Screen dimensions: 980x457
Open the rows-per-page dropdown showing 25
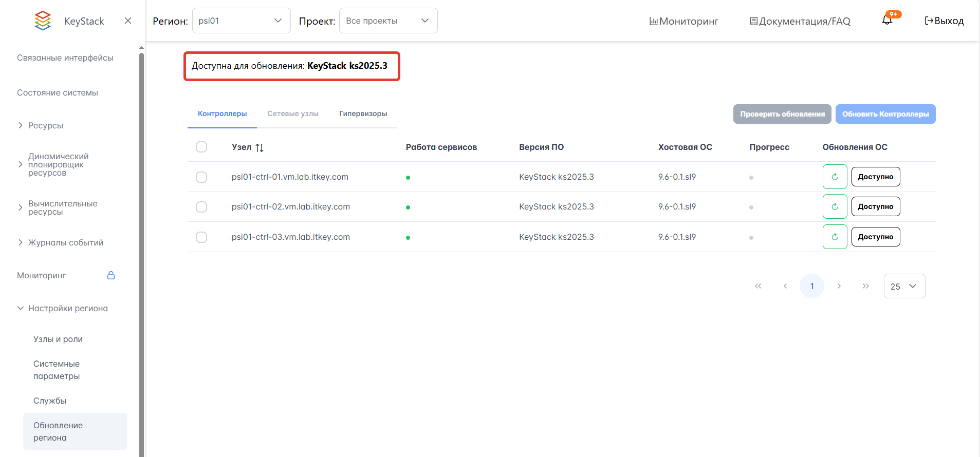coord(904,286)
